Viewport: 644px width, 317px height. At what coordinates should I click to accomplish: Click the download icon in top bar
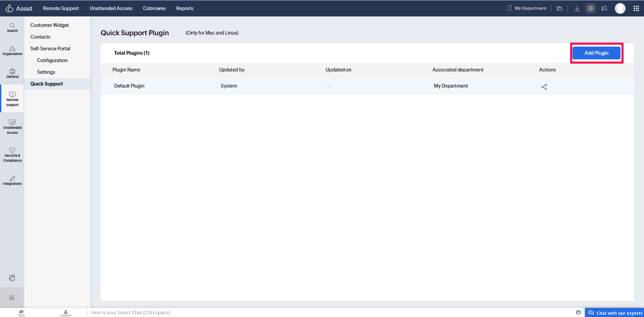click(577, 8)
